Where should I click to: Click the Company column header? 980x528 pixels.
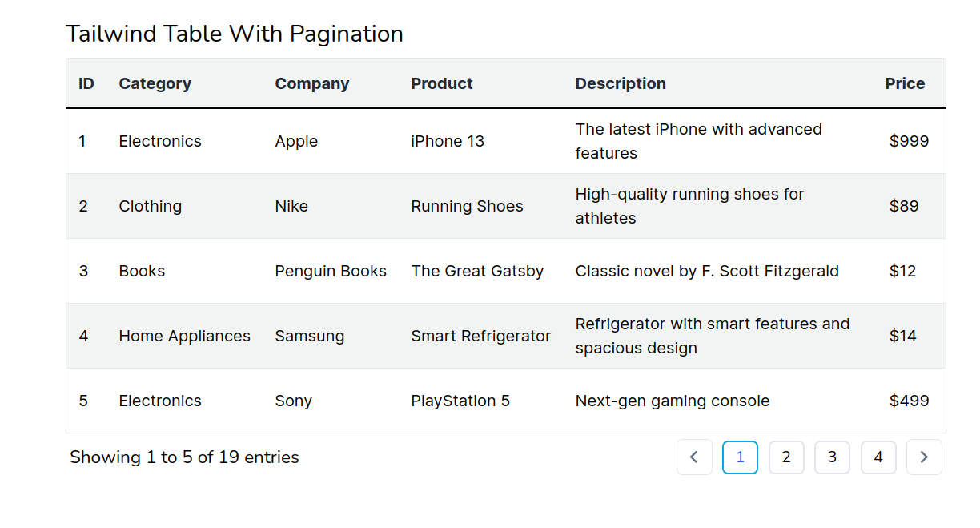pyautogui.click(x=312, y=83)
